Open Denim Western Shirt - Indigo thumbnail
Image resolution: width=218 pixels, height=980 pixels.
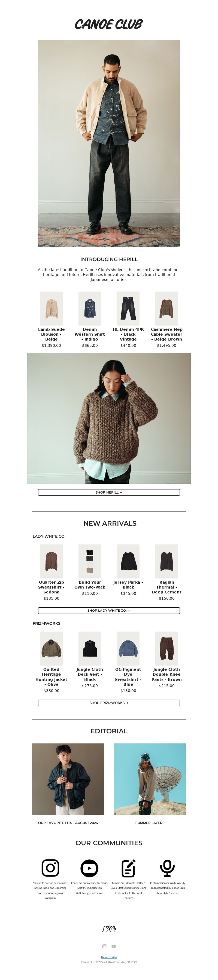tap(90, 308)
